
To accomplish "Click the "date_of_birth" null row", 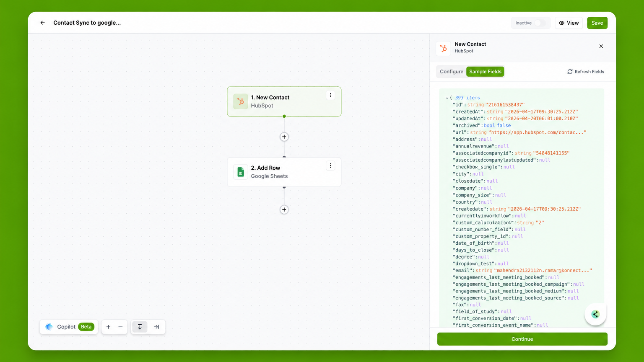I will coord(480,243).
